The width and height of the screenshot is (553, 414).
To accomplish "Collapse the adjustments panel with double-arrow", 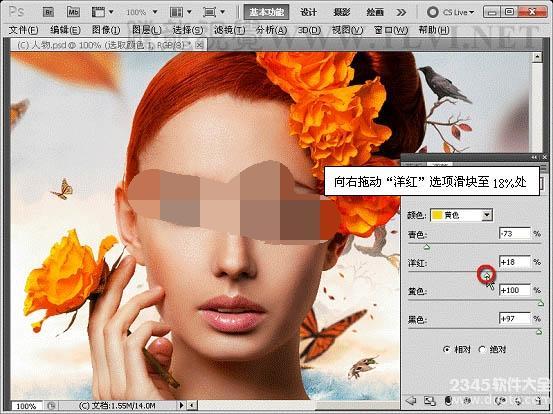I will [534, 157].
